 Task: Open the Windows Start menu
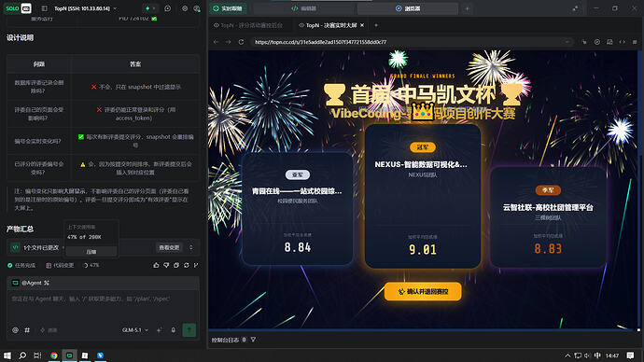7,355
